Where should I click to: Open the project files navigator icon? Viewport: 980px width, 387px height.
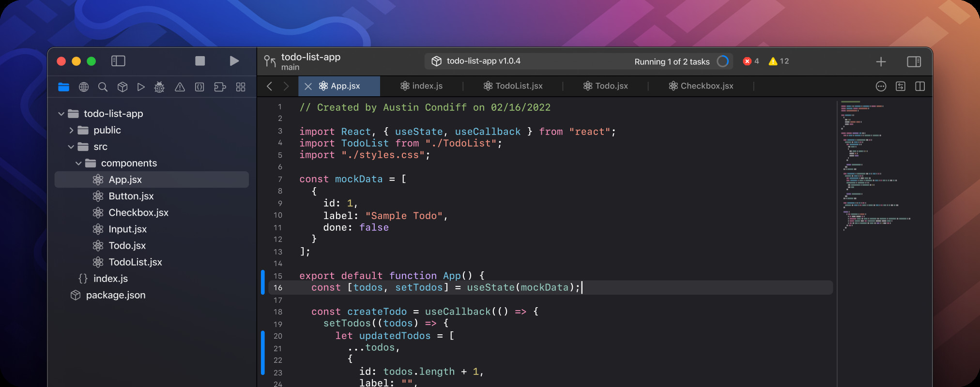63,87
